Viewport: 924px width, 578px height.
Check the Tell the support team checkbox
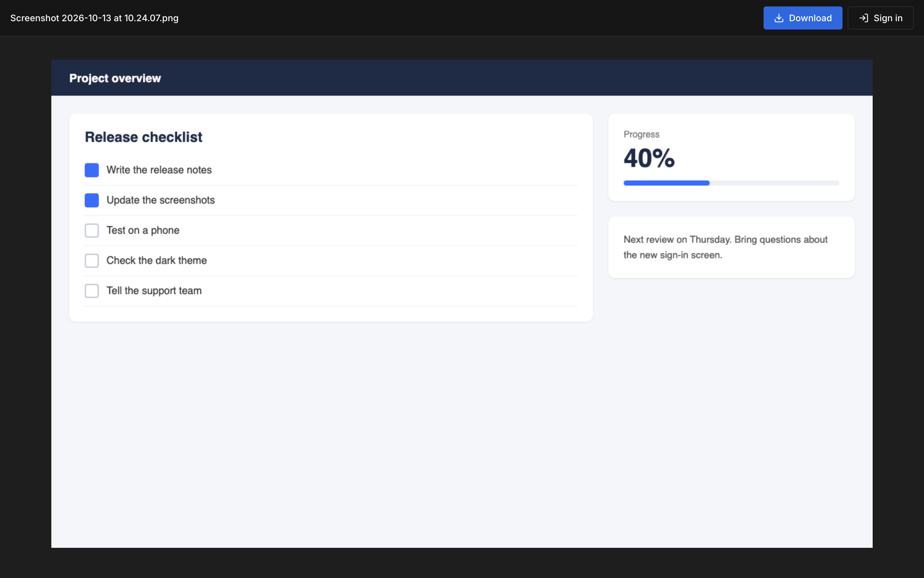point(92,291)
